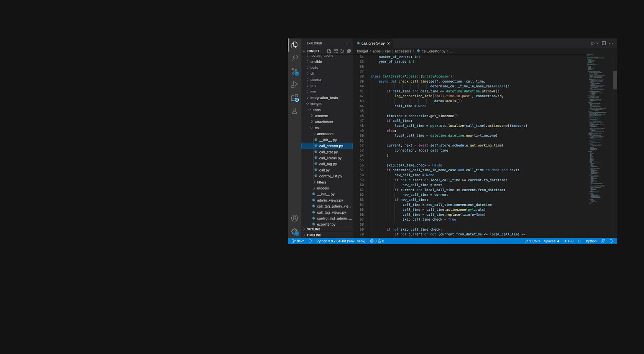644x354 pixels.
Task: Open the feedback icon in the status bar
Action: click(x=603, y=241)
